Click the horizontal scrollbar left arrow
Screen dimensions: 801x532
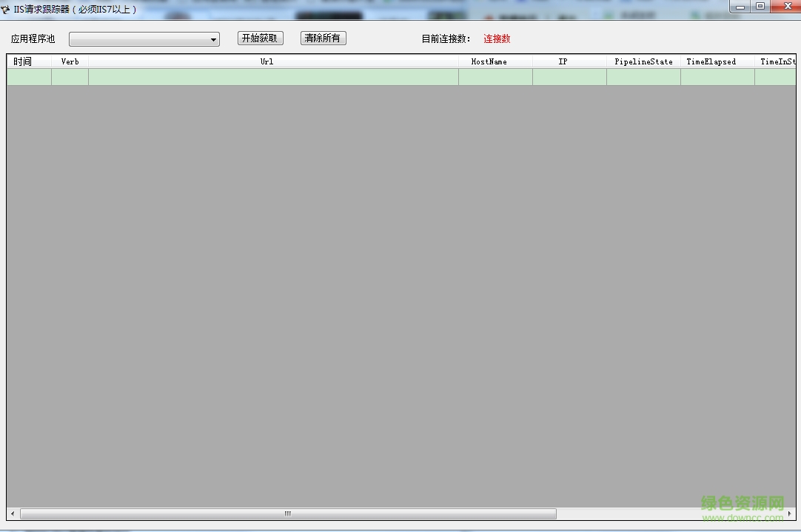13,514
